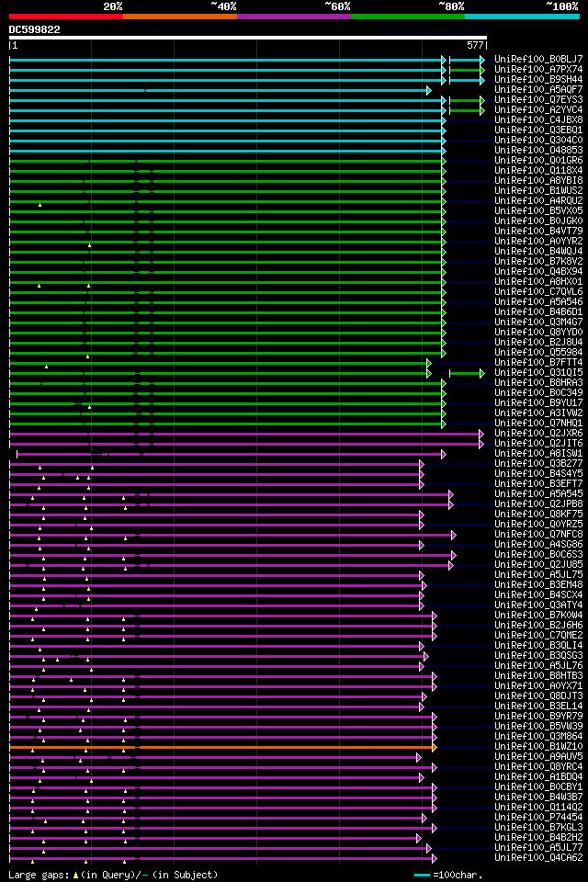Click the white query sequence bar
The height and width of the screenshot is (882, 588).
click(247, 38)
